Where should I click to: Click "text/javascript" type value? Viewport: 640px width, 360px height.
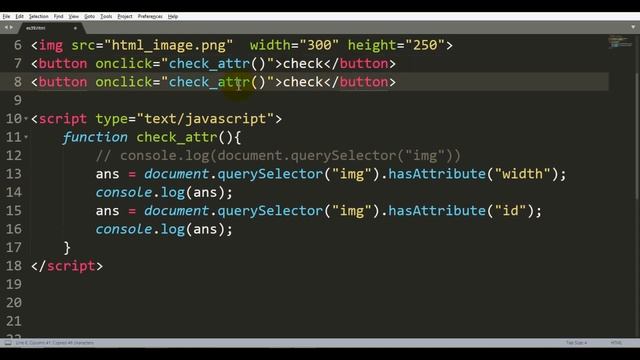205,119
